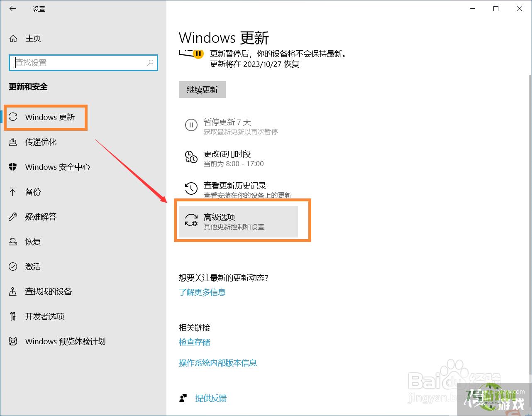Viewport: 532px width, 416px height.
Task: Go to 备份 settings
Action: 33,192
